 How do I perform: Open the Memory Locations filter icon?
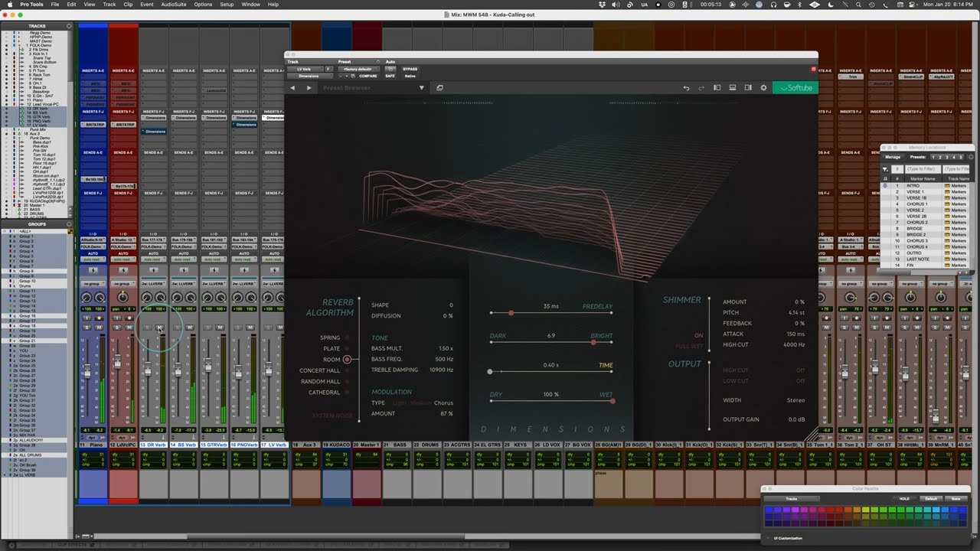tap(886, 169)
